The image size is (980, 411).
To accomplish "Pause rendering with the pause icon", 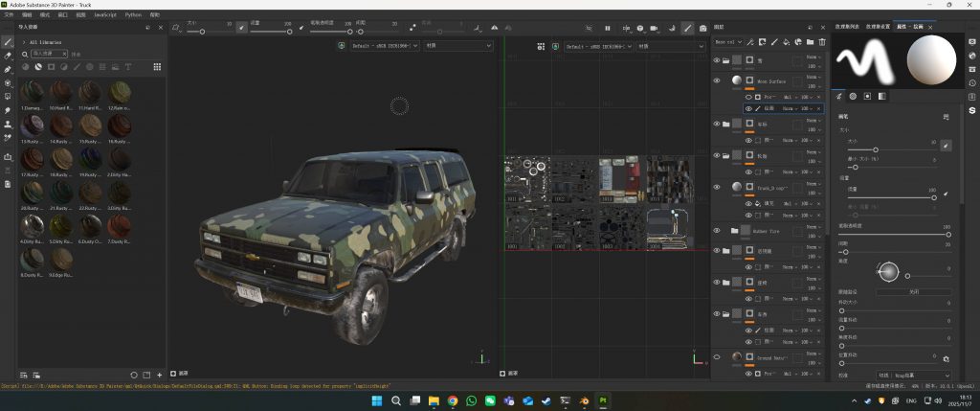I will pyautogui.click(x=607, y=28).
